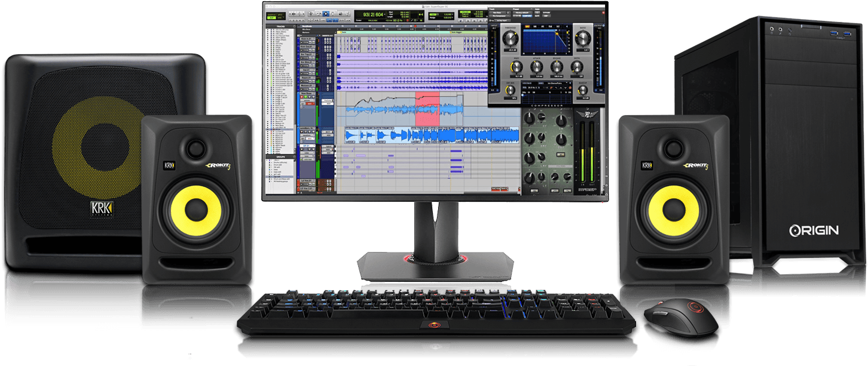868x366 pixels.
Task: Click the TRACKS list header
Action: click(281, 26)
